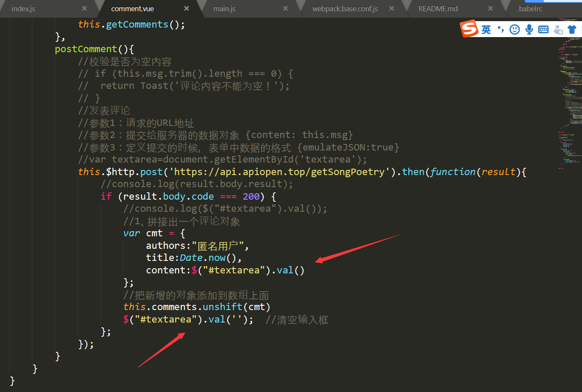Switch to the webpack.base.conf.js tab
582x392 pixels.
click(x=345, y=9)
